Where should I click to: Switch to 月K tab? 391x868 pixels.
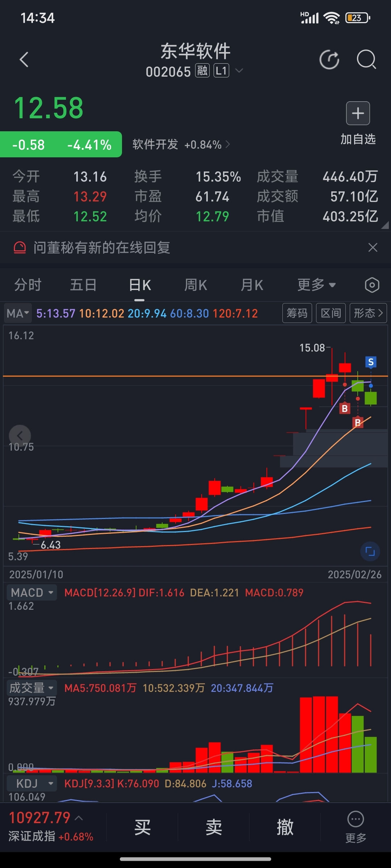[252, 285]
